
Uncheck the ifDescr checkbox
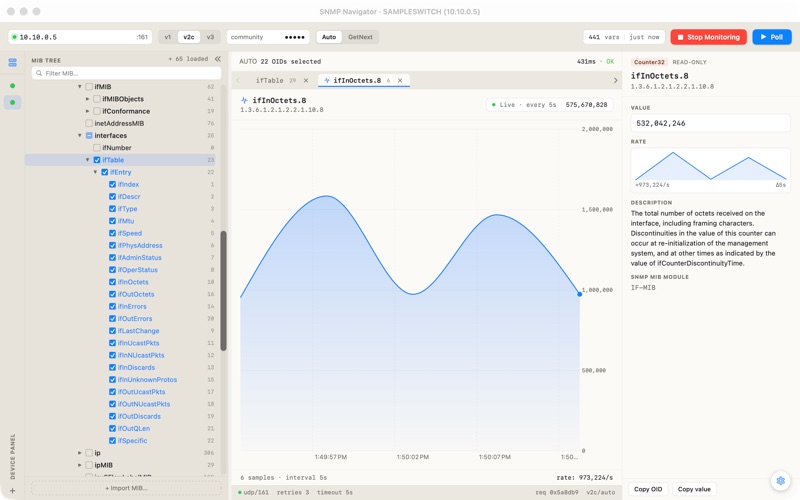112,197
